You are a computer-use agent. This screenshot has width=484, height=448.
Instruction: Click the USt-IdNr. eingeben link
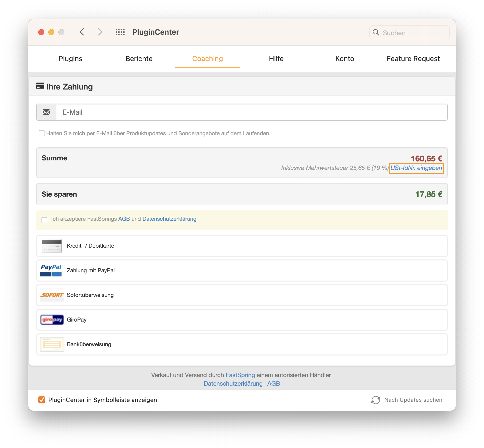tap(416, 168)
